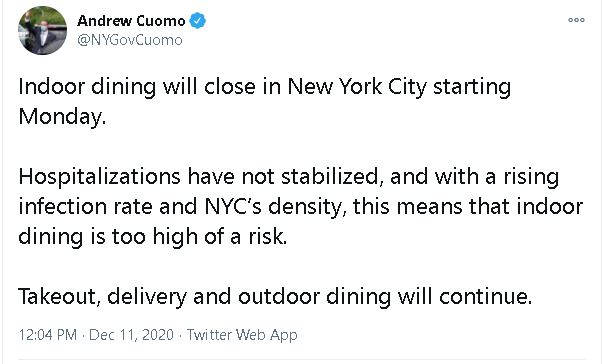Viewport: 603px width, 364px height.
Task: Click the sentence about takeout and delivery
Action: coord(275,297)
